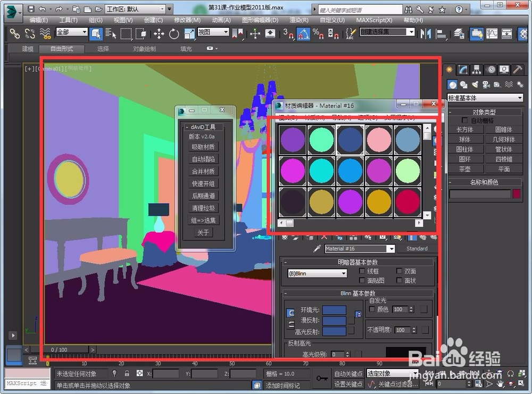Select the pink sphere material sample slot
This screenshot has width=532, height=394.
[379, 140]
